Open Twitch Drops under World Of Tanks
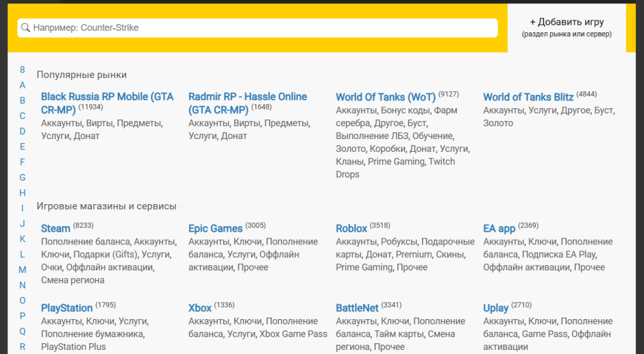 point(396,168)
